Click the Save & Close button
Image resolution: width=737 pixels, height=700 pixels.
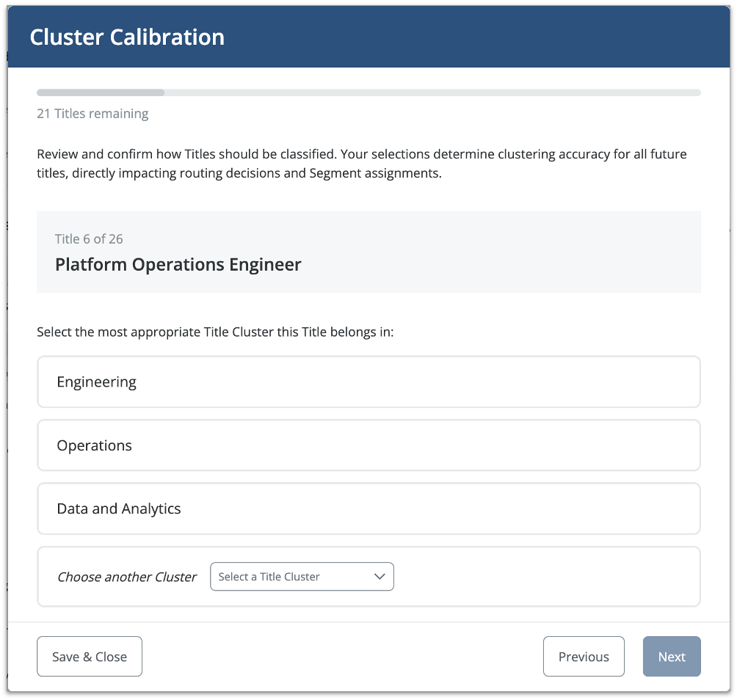[90, 657]
